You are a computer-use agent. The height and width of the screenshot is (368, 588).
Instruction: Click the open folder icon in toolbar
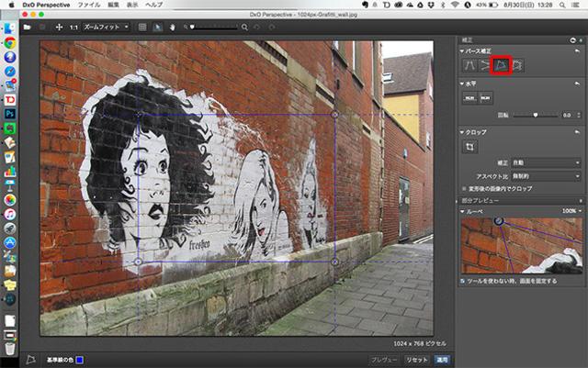(x=28, y=28)
